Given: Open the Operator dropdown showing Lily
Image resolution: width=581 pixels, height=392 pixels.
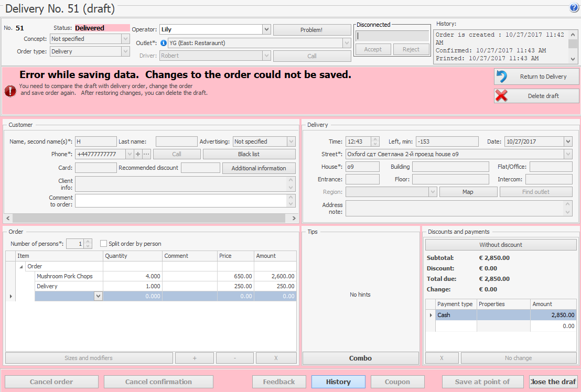Looking at the screenshot, I should point(266,30).
